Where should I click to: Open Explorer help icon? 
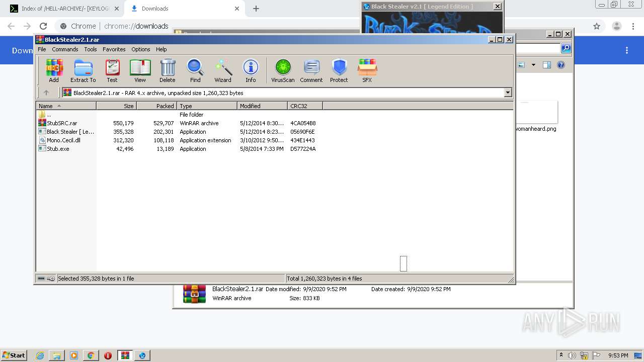tap(561, 65)
